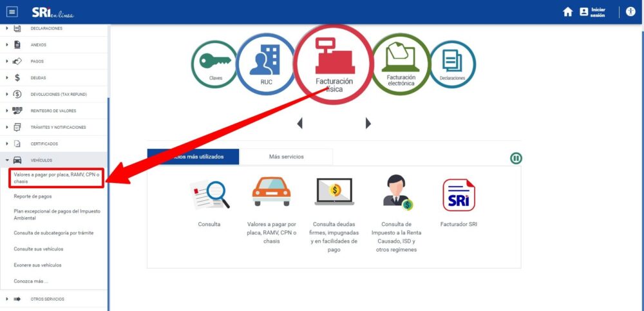Click the Reintegro de valores icon
Viewport: 644px width, 311px height.
click(17, 111)
